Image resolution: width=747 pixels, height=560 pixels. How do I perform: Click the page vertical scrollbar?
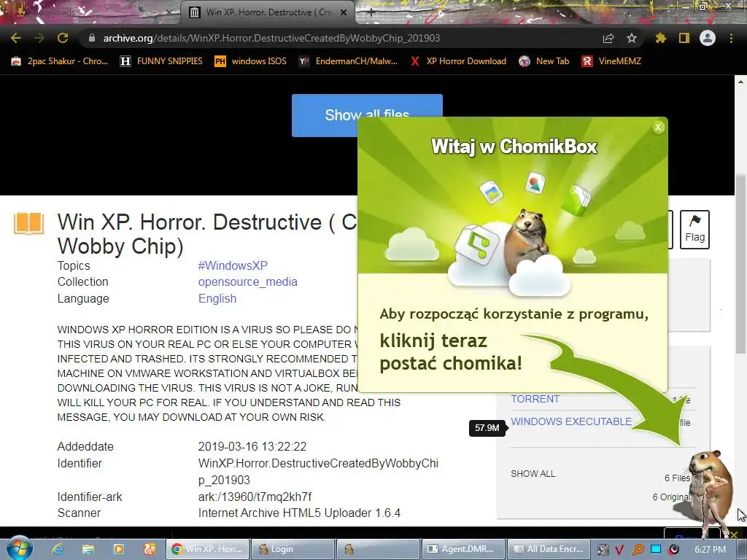(x=741, y=264)
